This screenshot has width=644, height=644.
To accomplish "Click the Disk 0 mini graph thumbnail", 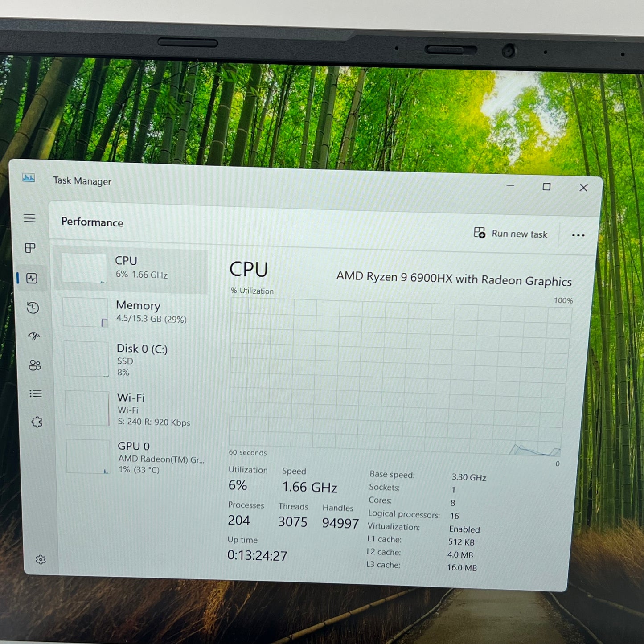I will point(86,359).
